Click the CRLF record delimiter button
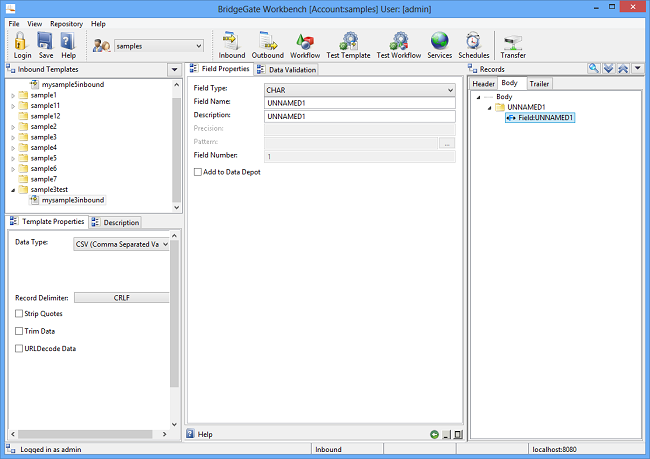This screenshot has width=650, height=459. tap(121, 298)
